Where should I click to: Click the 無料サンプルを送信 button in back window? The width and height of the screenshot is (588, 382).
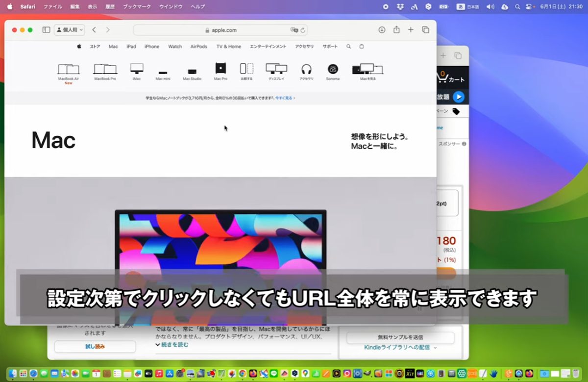click(400, 337)
